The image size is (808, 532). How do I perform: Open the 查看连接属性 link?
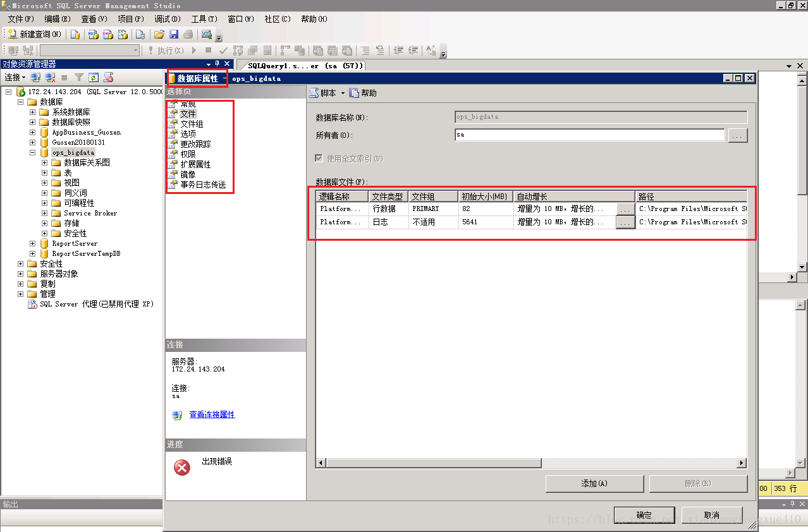(x=212, y=414)
